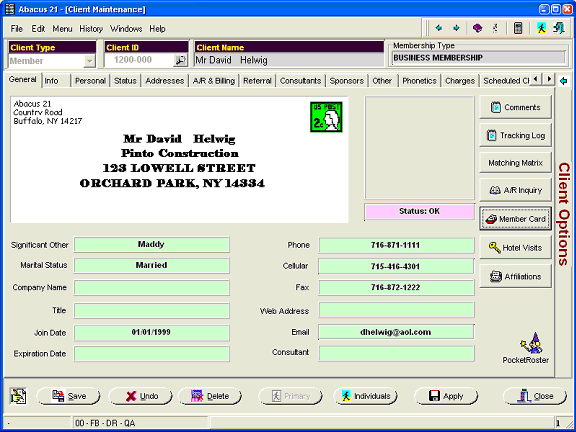Open the File menu
The height and width of the screenshot is (432, 576).
[17, 29]
